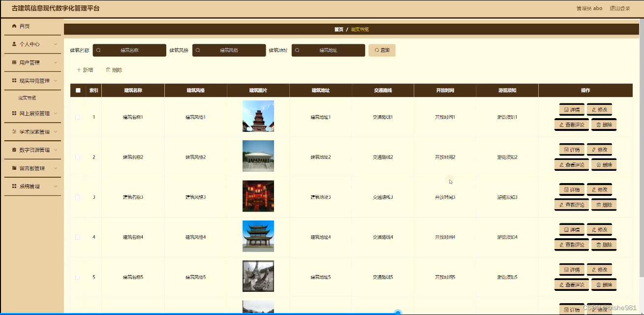Image resolution: width=644 pixels, height=315 pixels.
Task: Check the checkbox for row 索引 1
Action: pos(77,117)
